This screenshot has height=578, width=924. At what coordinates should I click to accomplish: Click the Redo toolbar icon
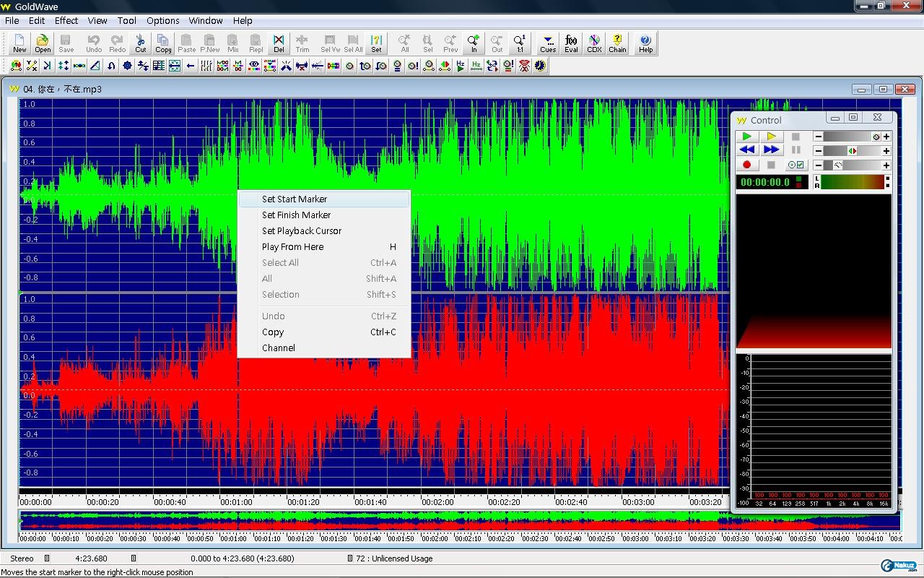tap(117, 43)
